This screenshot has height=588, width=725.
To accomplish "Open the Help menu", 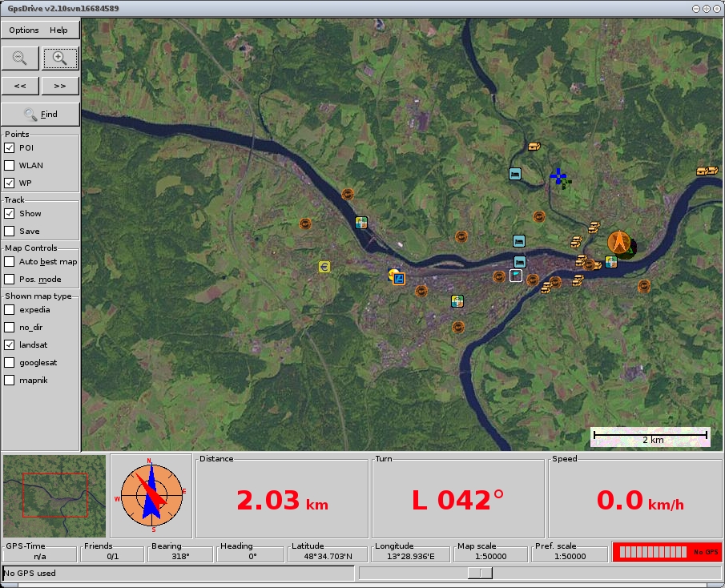I will pos(58,30).
